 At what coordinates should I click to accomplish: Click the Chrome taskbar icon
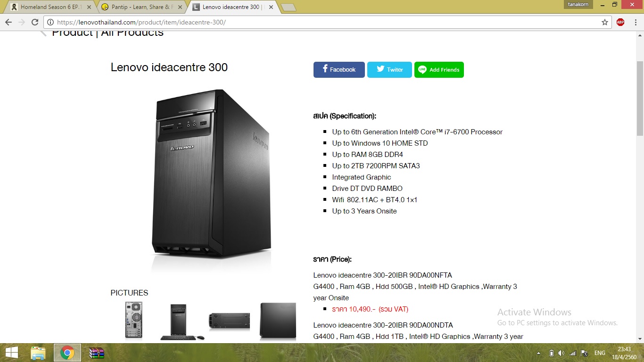point(67,353)
